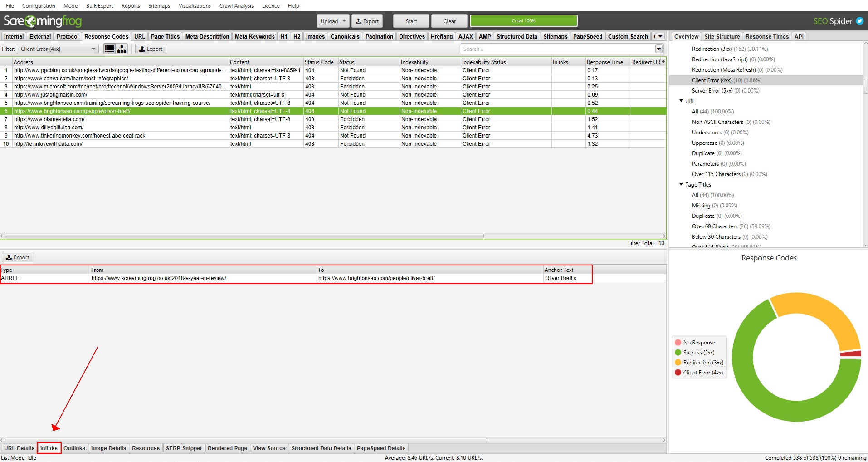Switch to tree view mode
The width and height of the screenshot is (868, 462).
click(x=122, y=49)
